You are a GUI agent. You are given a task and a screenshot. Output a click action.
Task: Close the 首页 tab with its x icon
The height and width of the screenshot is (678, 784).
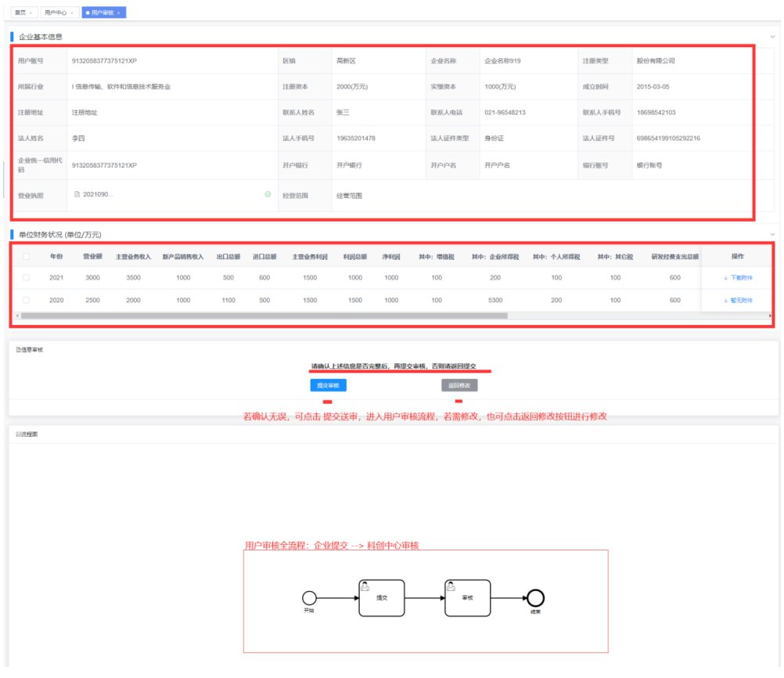pos(31,13)
